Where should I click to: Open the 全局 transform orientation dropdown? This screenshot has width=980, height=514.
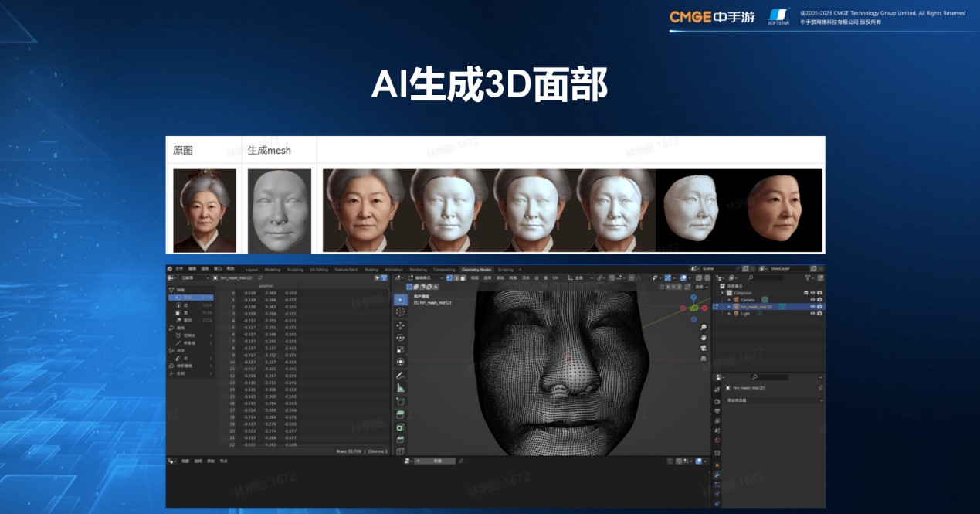coord(580,278)
